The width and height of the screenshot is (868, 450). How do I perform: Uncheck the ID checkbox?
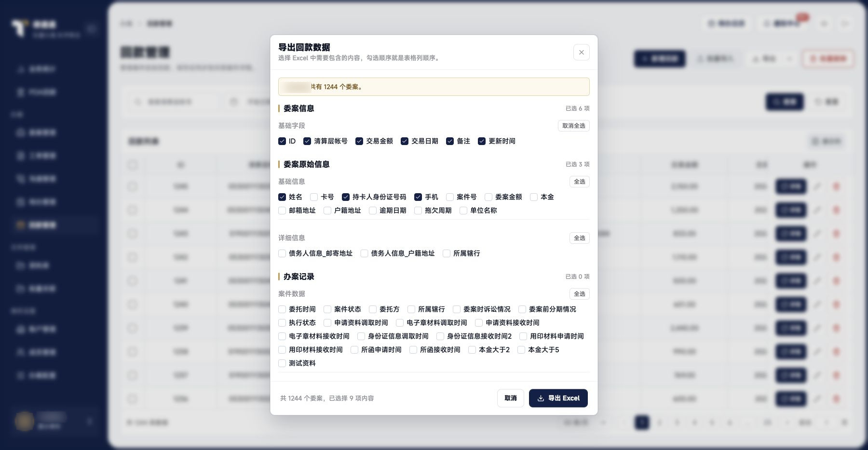[x=282, y=141]
